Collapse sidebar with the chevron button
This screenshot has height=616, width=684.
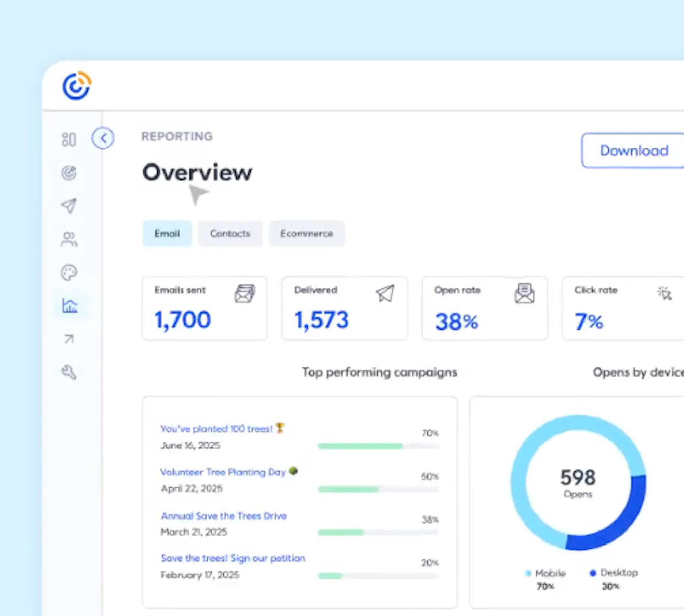click(103, 138)
